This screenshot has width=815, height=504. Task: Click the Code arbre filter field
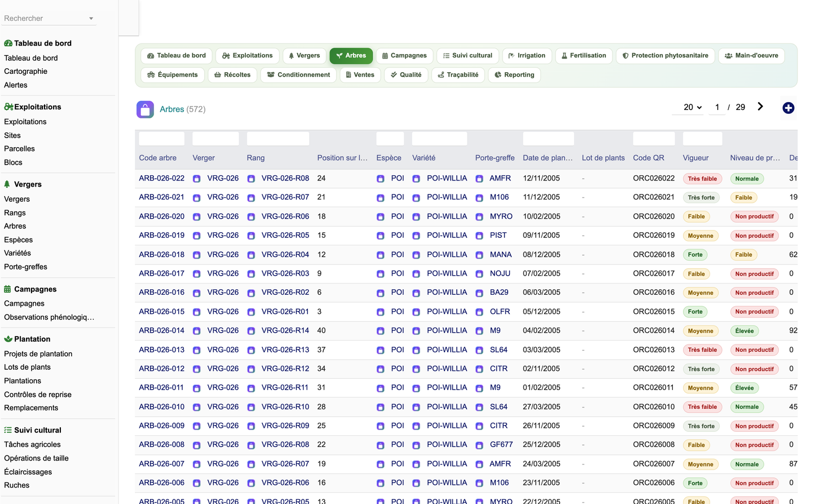click(x=162, y=139)
